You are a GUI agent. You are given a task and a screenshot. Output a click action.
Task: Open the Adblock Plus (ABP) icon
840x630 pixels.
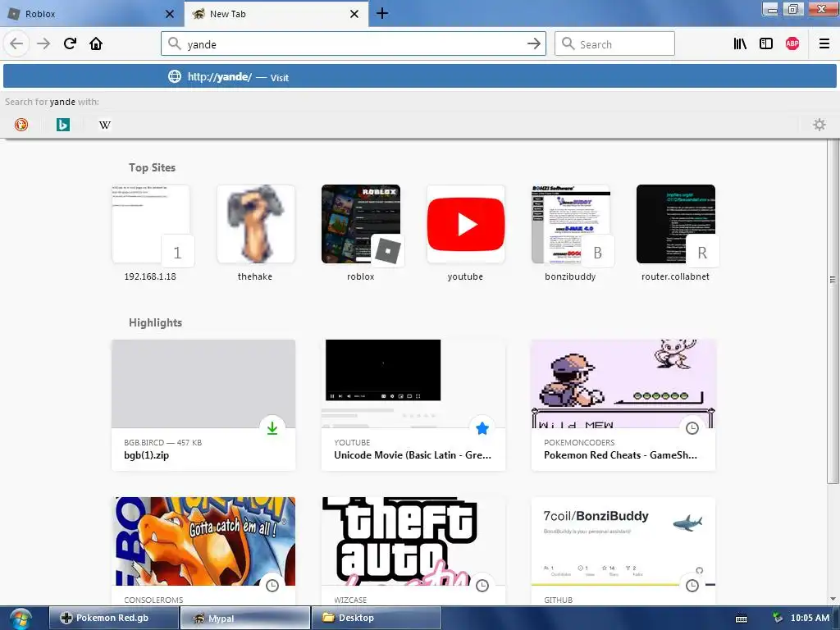click(x=792, y=44)
